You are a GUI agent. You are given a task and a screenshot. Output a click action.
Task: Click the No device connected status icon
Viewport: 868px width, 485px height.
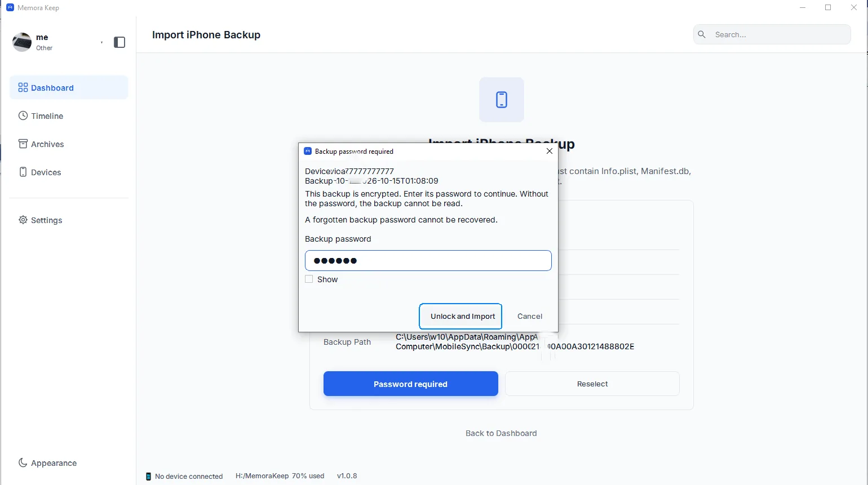pos(149,476)
